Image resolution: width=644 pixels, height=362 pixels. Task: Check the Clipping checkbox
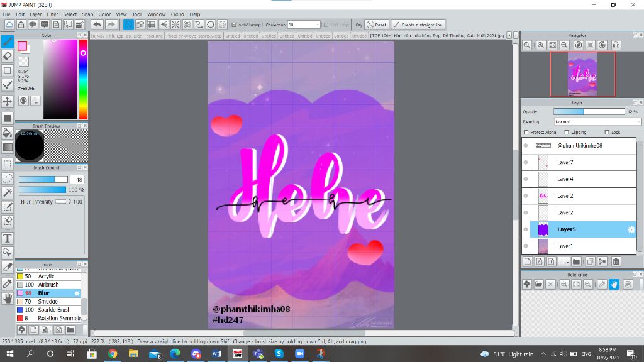tap(567, 132)
